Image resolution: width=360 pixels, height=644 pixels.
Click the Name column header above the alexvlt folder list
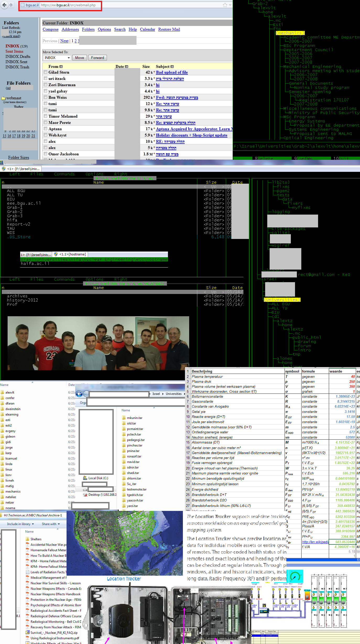(x=4, y=385)
